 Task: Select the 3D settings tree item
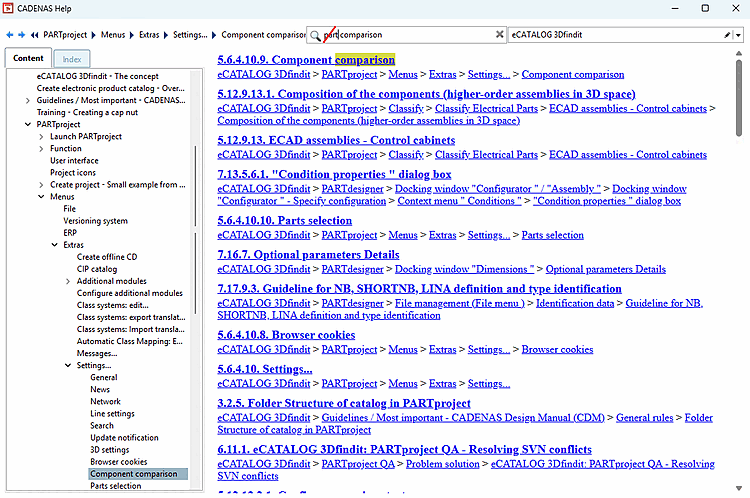(110, 450)
